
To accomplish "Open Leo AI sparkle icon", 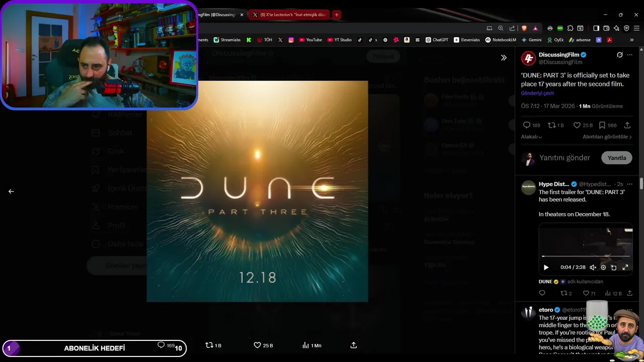I will point(616,28).
